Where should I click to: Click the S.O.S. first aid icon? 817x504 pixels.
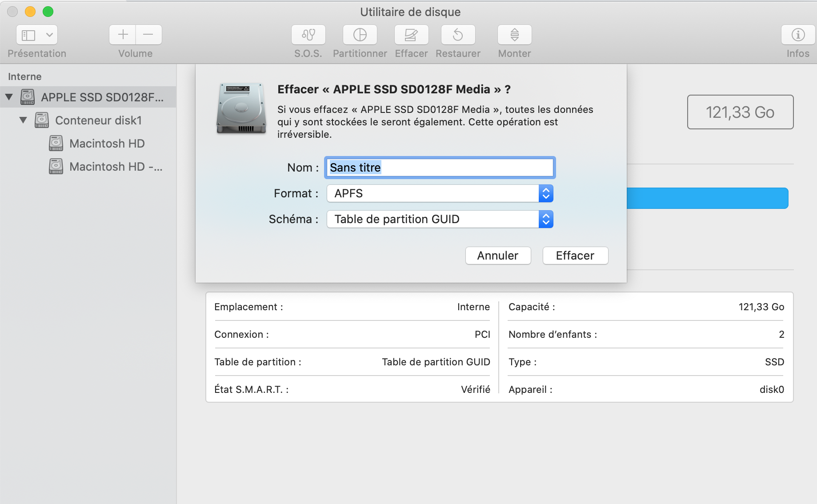click(308, 35)
